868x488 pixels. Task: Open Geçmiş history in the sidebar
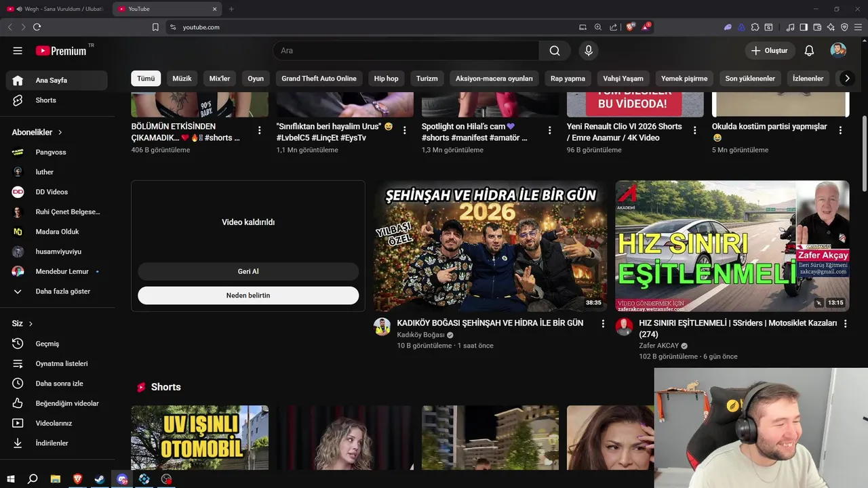[57, 344]
